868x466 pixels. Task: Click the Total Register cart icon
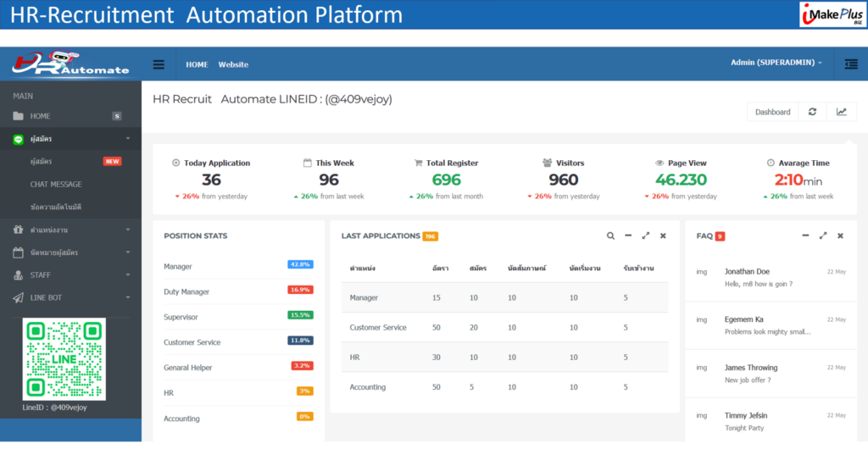pyautogui.click(x=418, y=163)
